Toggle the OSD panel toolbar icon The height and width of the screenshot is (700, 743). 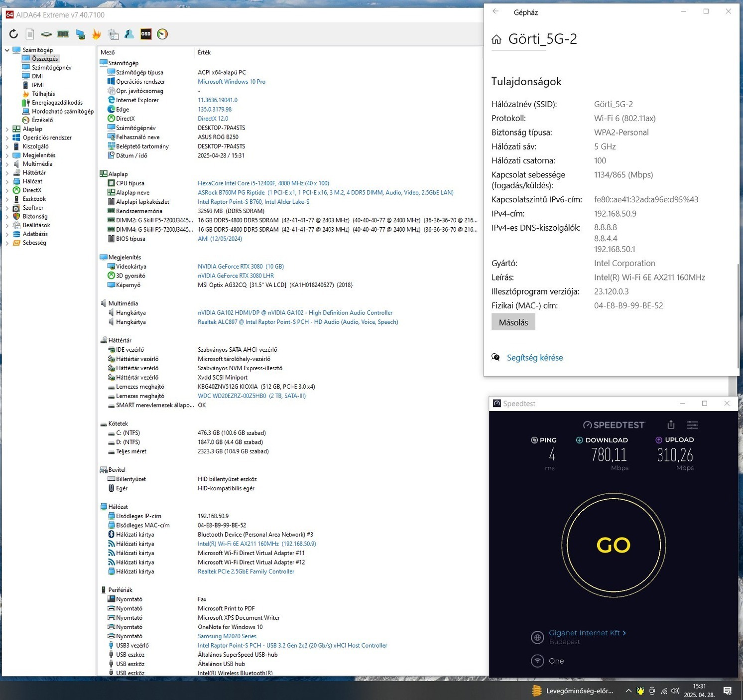tap(146, 34)
